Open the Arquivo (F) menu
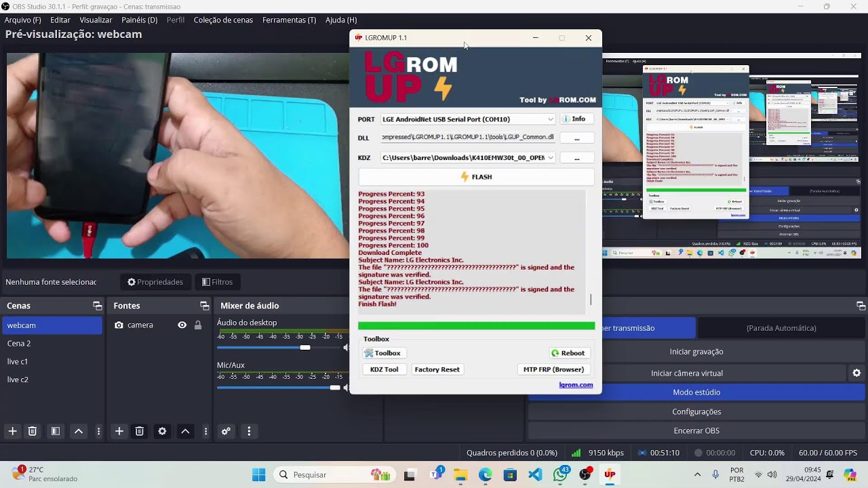 pyautogui.click(x=23, y=20)
